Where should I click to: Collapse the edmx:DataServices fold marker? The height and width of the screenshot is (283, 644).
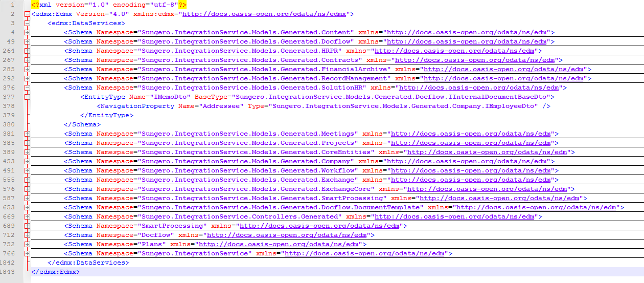pyautogui.click(x=27, y=24)
